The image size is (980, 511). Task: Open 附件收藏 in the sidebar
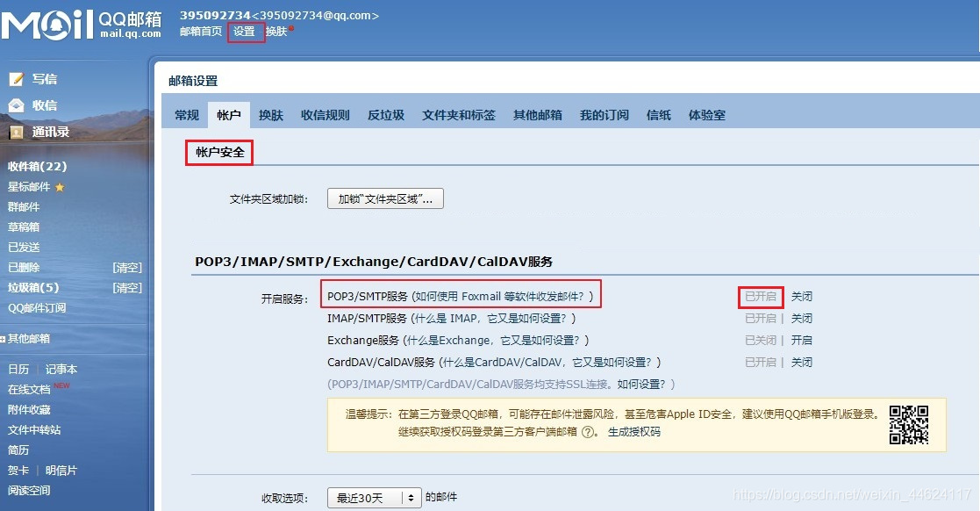(x=29, y=410)
